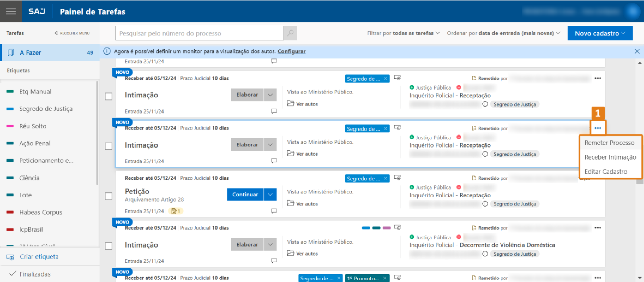
Task: Check the checkbox for the Violência Doméstica task
Action: 109,246
